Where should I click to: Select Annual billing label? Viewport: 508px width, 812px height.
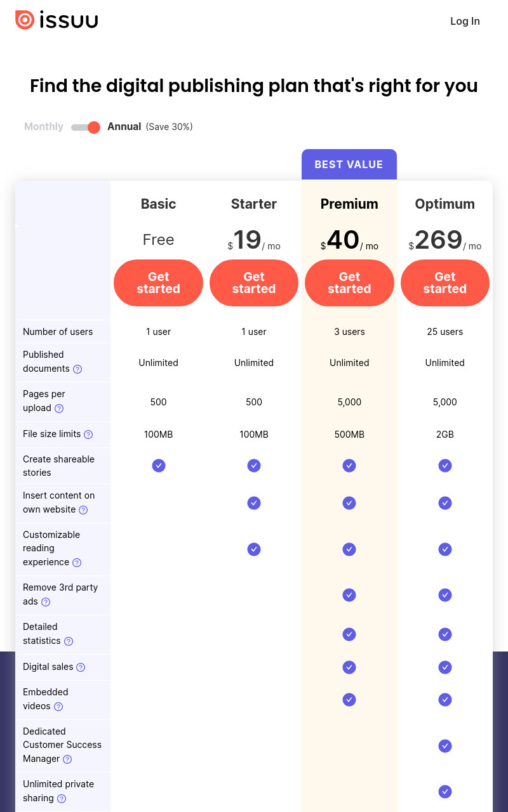pos(124,126)
